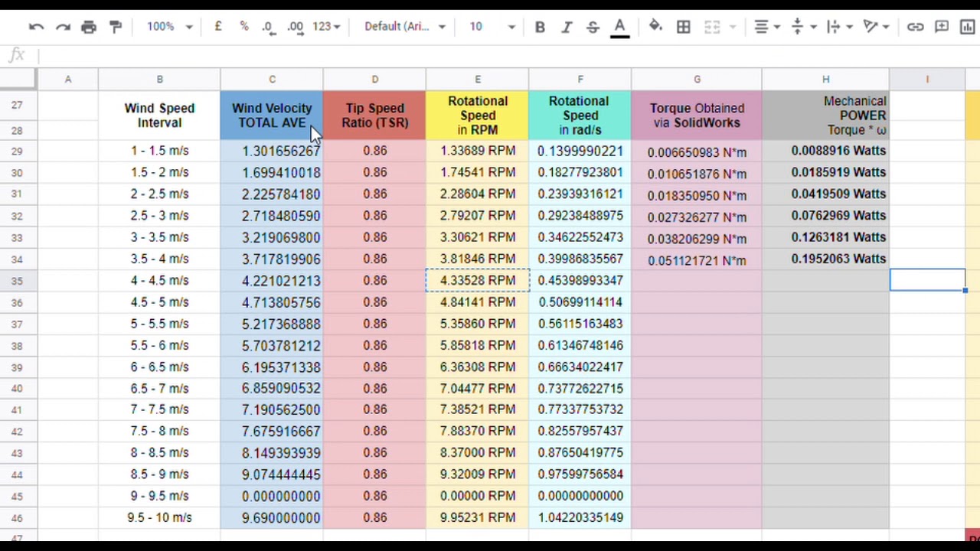Select the Wind Velocity TOTAL AVE header
The image size is (980, 551).
point(272,116)
